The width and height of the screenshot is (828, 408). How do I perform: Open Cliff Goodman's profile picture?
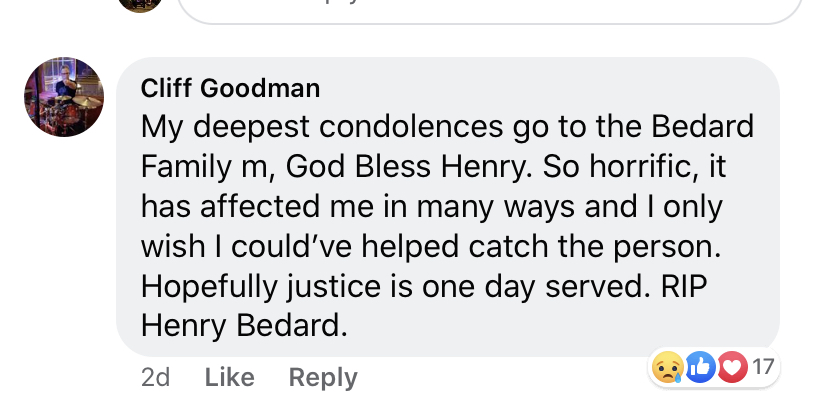[63, 97]
